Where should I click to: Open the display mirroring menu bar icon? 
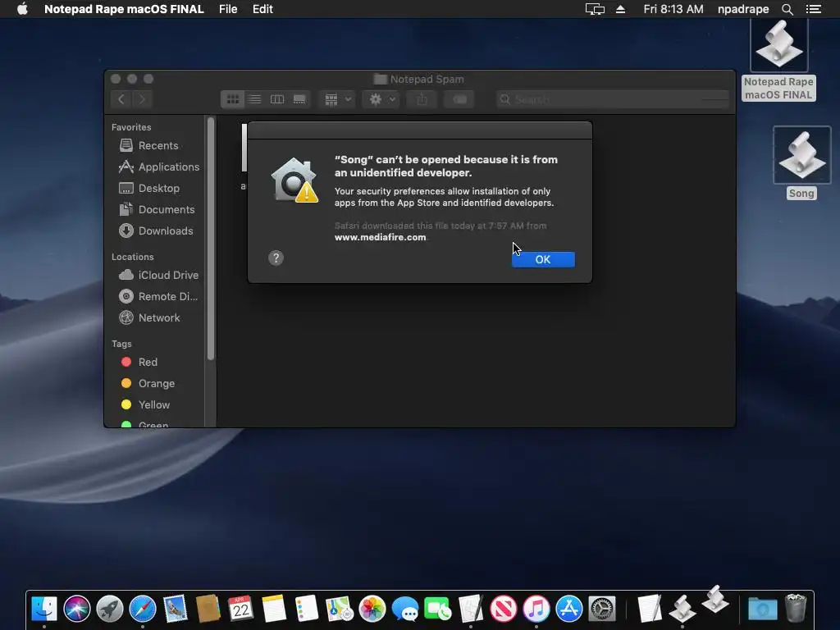[595, 9]
